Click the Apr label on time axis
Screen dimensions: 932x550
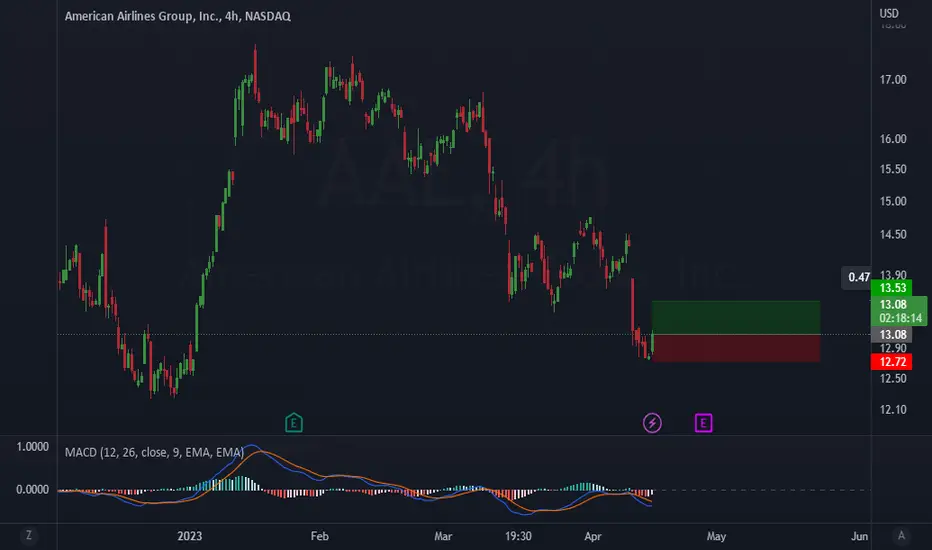pos(593,536)
